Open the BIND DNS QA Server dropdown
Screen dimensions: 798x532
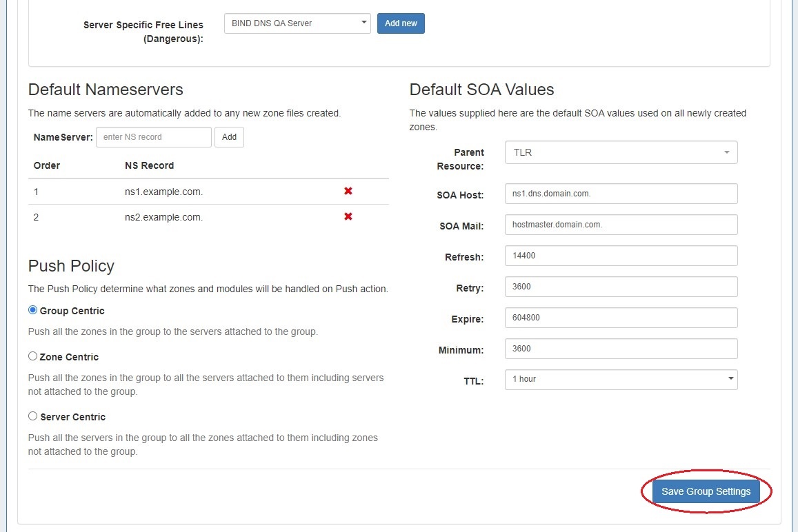pos(297,23)
